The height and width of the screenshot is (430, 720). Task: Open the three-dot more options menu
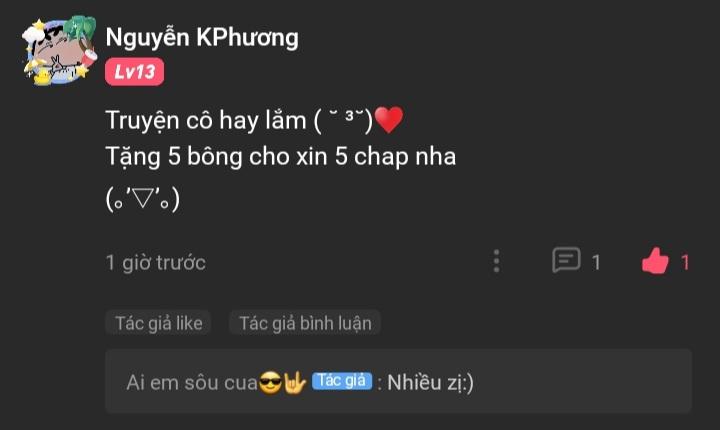(496, 261)
